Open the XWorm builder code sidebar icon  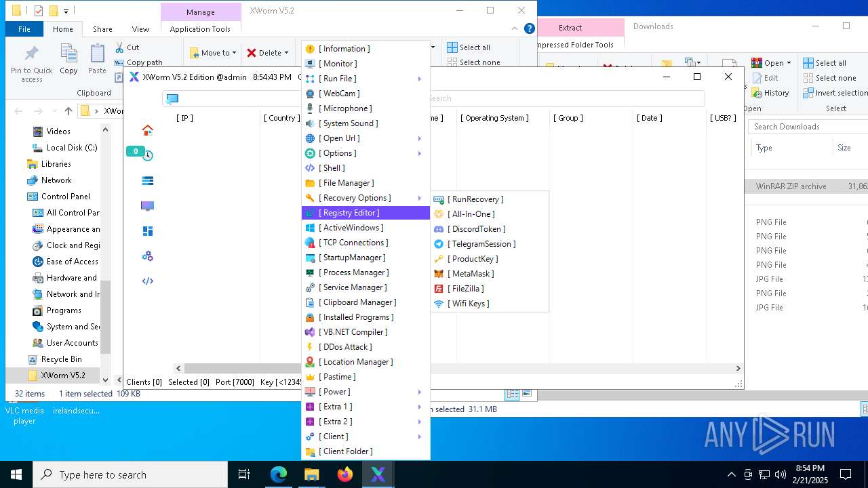click(147, 281)
